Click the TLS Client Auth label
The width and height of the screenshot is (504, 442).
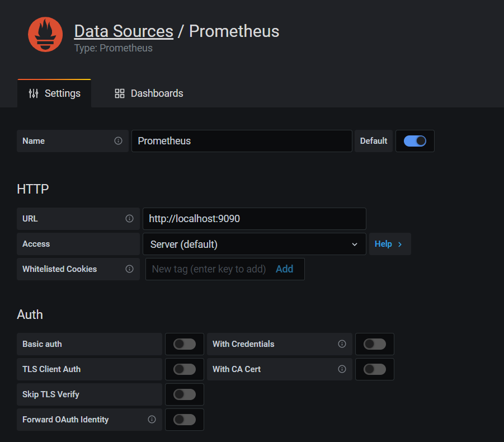[51, 369]
